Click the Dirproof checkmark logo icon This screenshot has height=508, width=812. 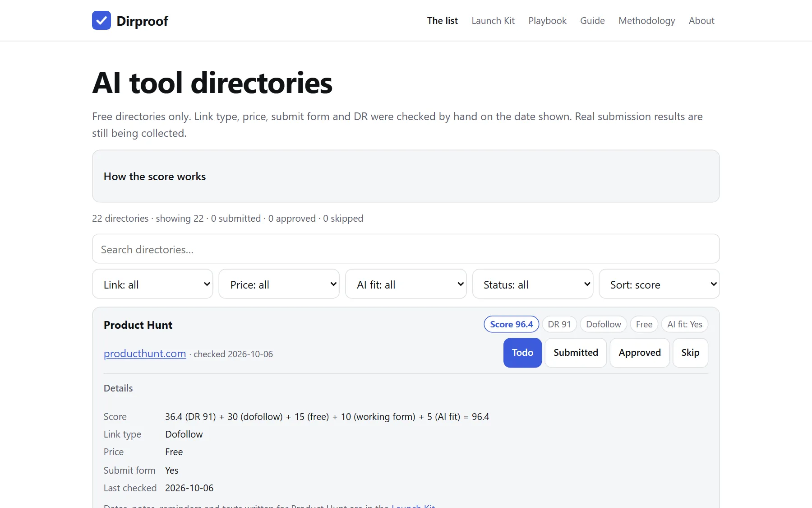click(x=101, y=20)
